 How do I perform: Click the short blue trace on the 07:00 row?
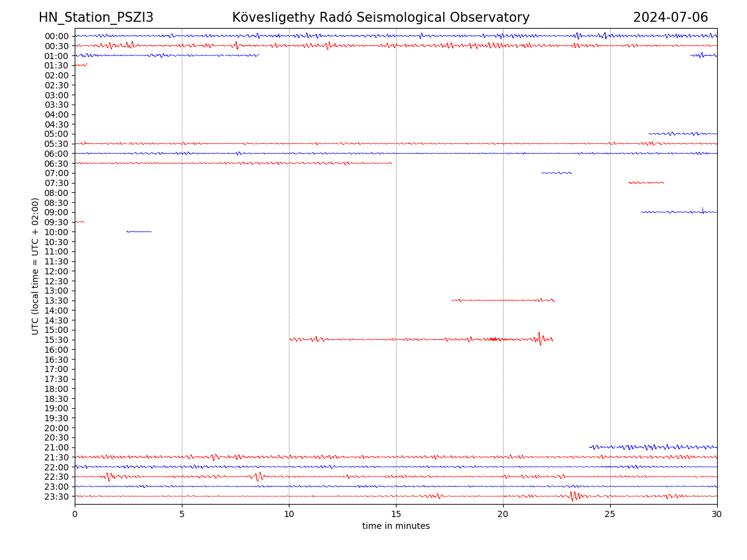click(557, 172)
